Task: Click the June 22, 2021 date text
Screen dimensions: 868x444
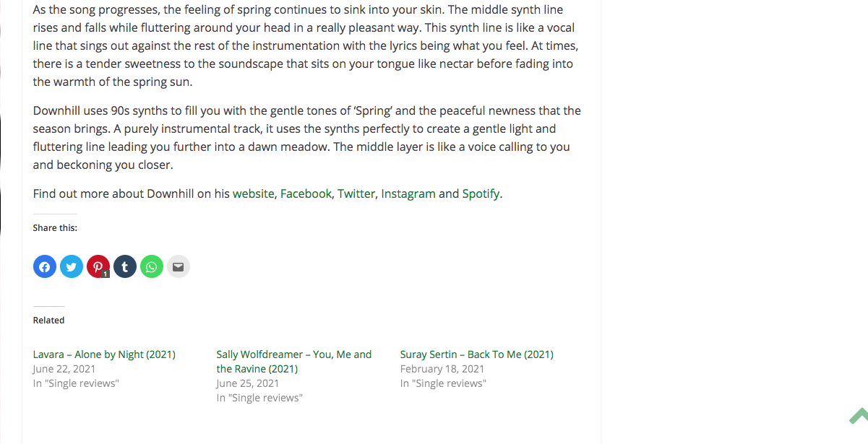Action: point(64,369)
